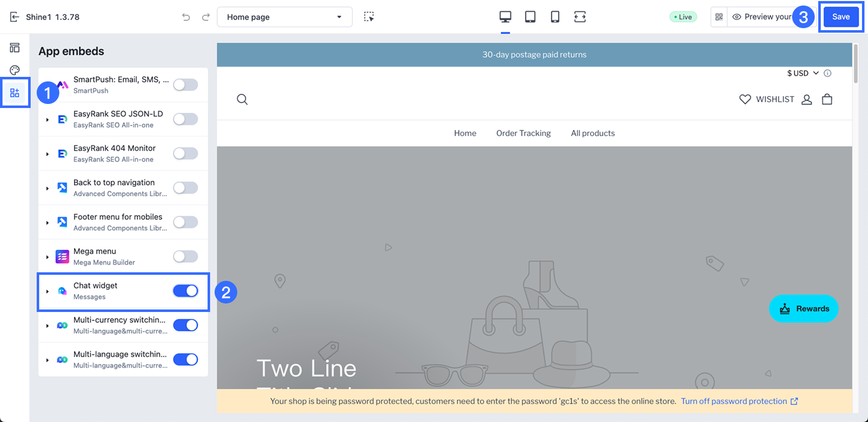Click the currency info icon
Image resolution: width=868 pixels, height=422 pixels.
(827, 73)
